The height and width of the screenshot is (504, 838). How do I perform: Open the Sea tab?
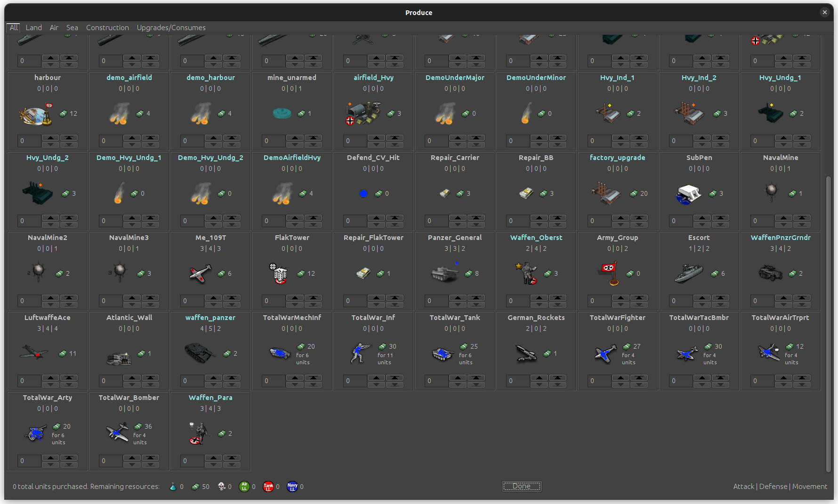point(72,28)
